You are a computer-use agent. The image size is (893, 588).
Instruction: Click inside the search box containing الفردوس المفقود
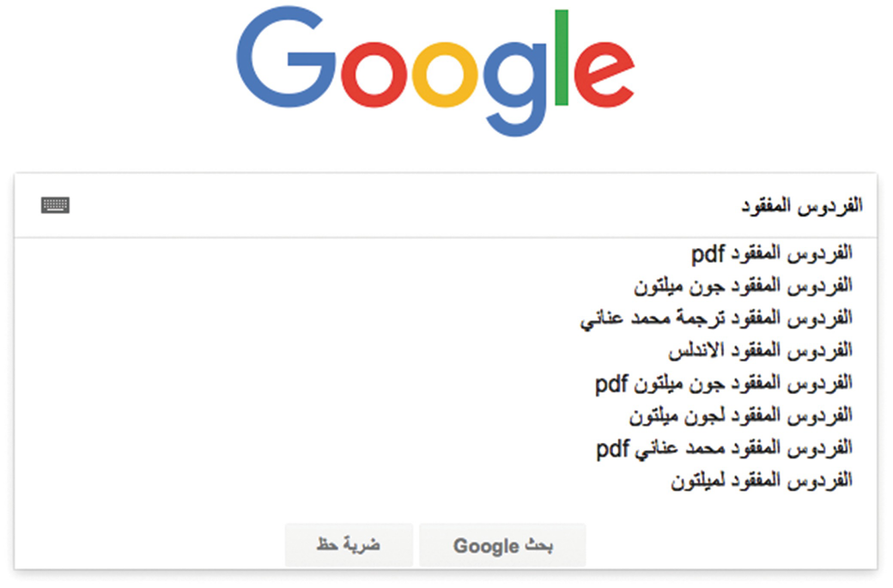click(x=446, y=205)
